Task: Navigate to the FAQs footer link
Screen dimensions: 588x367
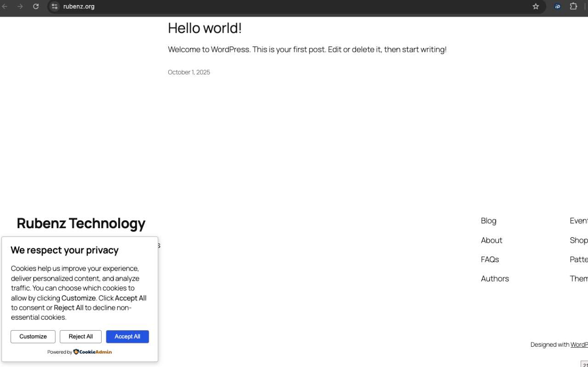Action: tap(490, 259)
